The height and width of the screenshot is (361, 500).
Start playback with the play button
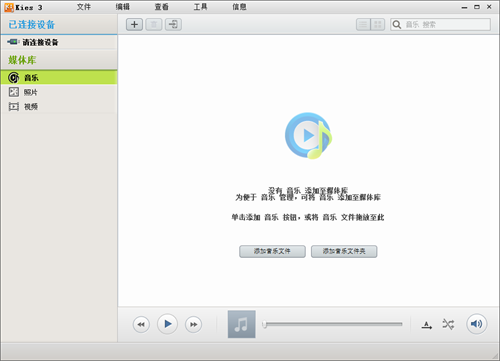coord(167,324)
